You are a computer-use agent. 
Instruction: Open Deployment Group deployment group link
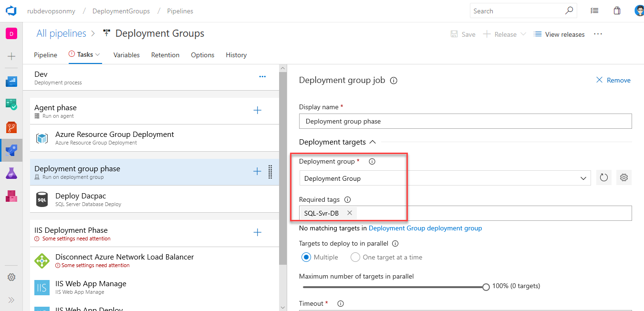pos(425,228)
